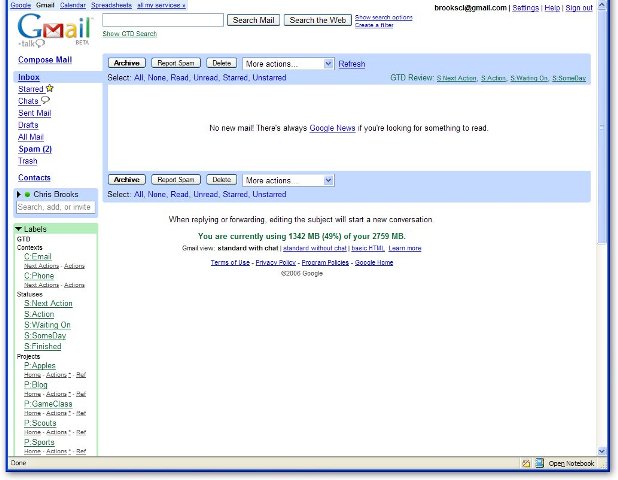Sign out of the account
Image resolution: width=618 pixels, height=480 pixels.
coord(579,8)
